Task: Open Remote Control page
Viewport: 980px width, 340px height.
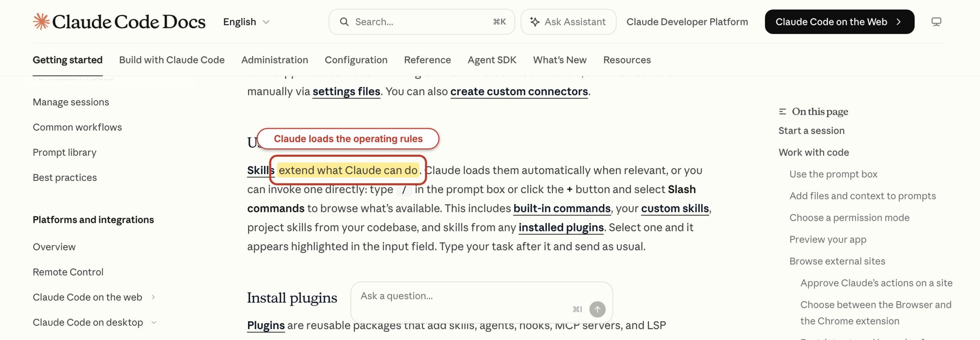Action: [x=68, y=272]
